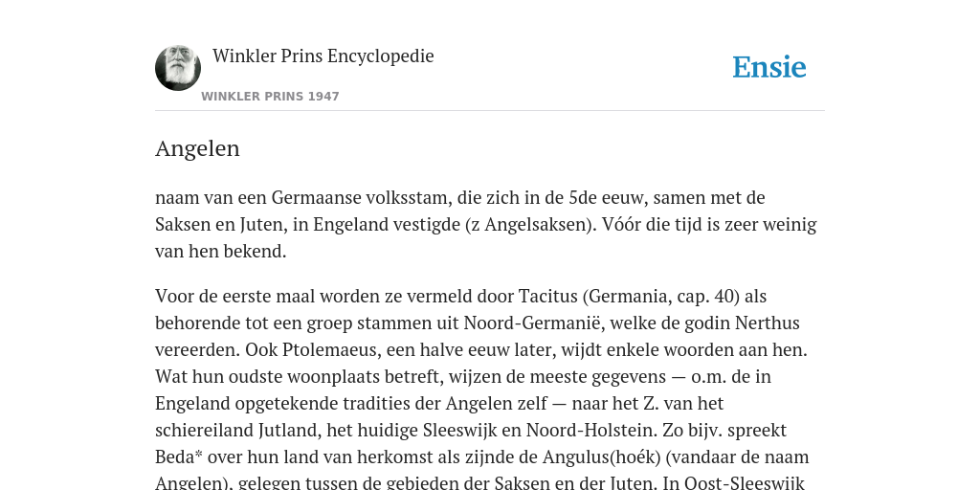Click the horizontal divider below the header
The height and width of the screenshot is (490, 980).
click(490, 111)
